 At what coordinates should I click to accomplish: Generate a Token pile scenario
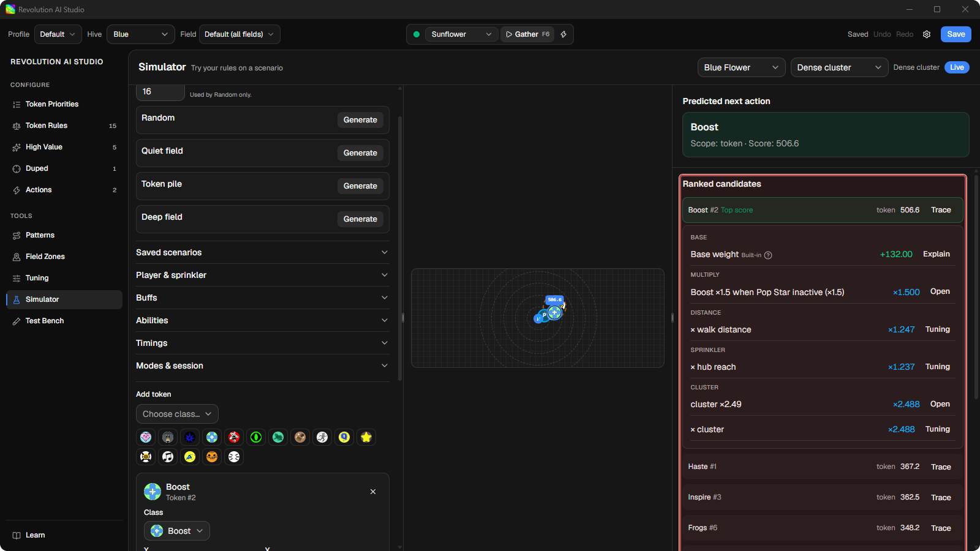tap(360, 186)
